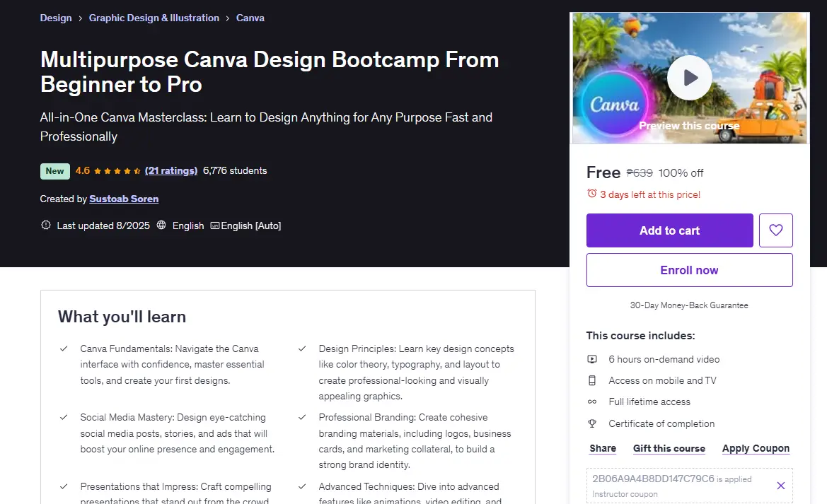
Task: Click the 6,776 students text
Action: [235, 171]
